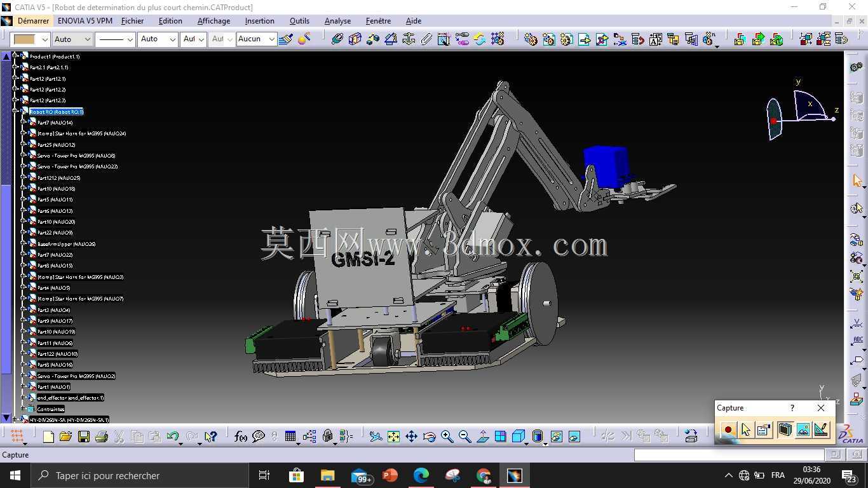868x488 pixels.
Task: Open the Démarrer menu
Action: (x=33, y=21)
